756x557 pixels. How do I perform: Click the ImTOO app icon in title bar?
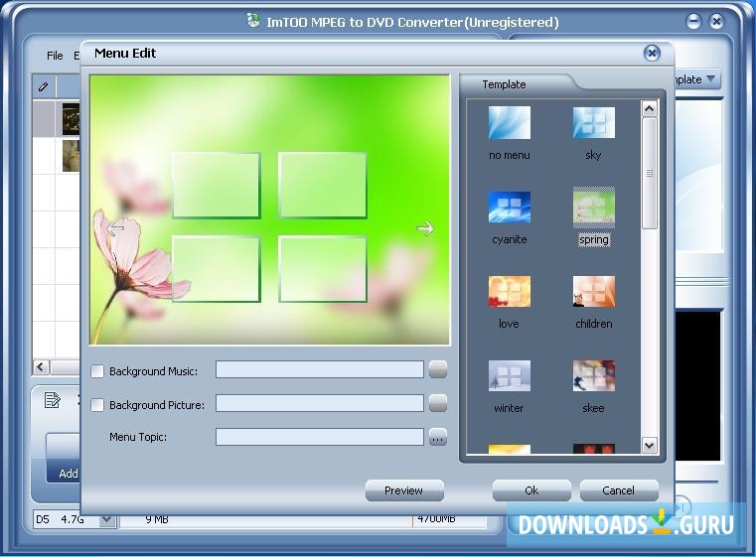coord(253,20)
